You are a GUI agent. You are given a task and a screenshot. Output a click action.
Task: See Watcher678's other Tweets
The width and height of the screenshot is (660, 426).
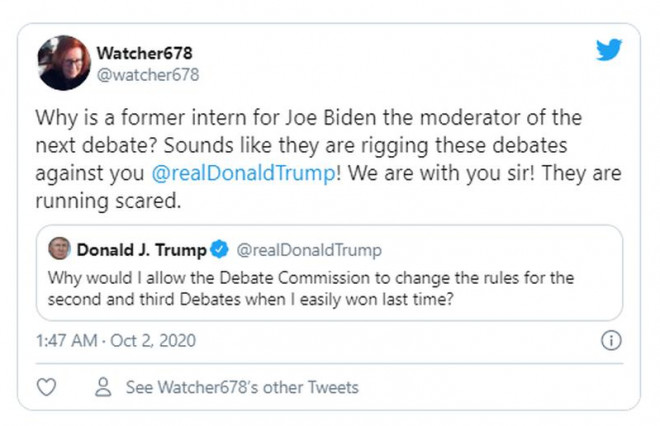241,387
